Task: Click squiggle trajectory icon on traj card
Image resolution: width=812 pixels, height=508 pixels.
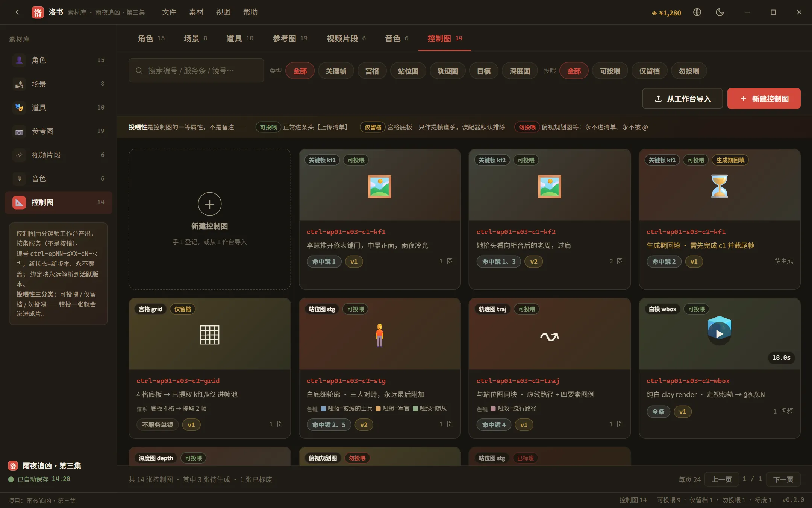Action: click(x=549, y=336)
